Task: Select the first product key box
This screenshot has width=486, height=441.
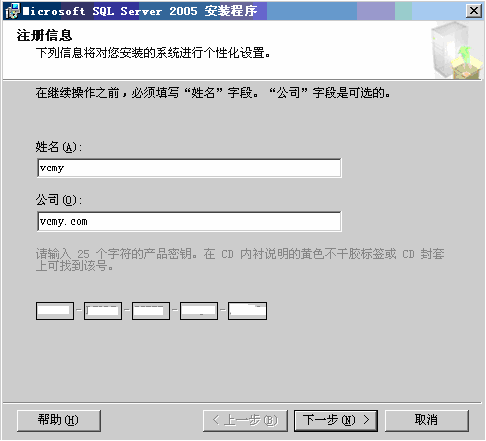Action: pyautogui.click(x=55, y=311)
